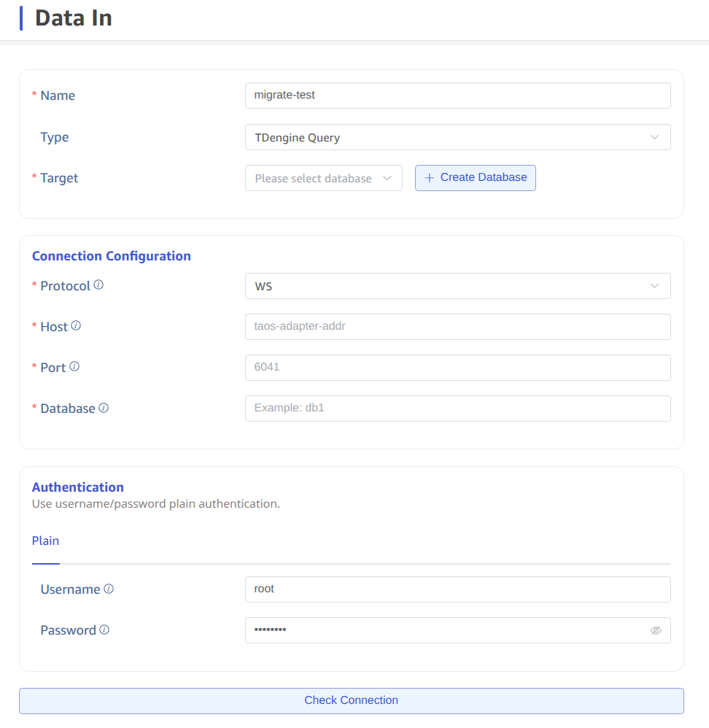This screenshot has width=709, height=728.
Task: Focus the Name field containing migrate-test
Action: pos(457,96)
